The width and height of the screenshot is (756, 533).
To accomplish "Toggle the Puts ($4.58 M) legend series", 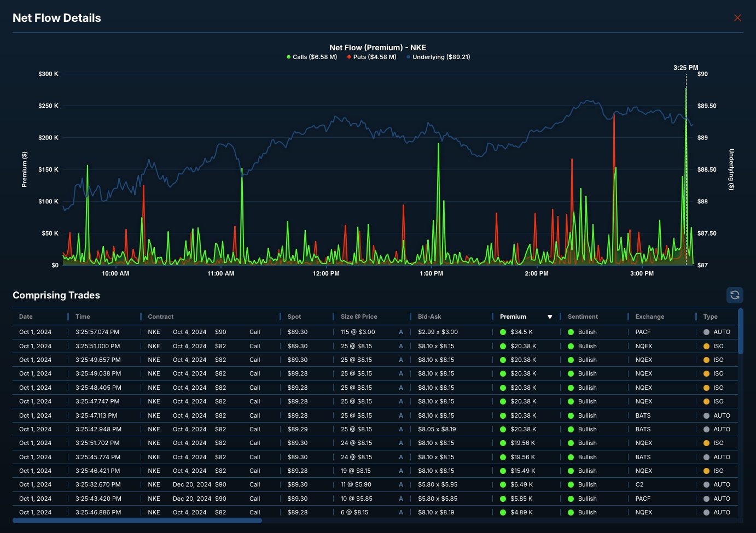I will (371, 57).
